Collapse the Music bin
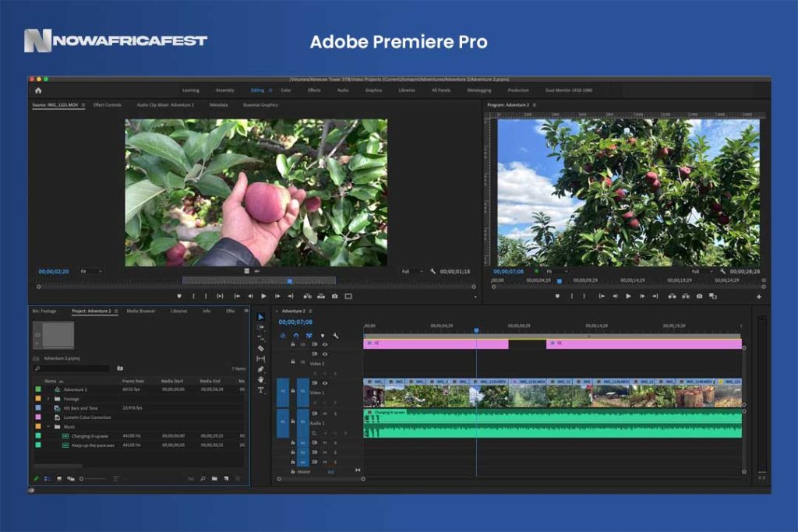 coord(48,427)
